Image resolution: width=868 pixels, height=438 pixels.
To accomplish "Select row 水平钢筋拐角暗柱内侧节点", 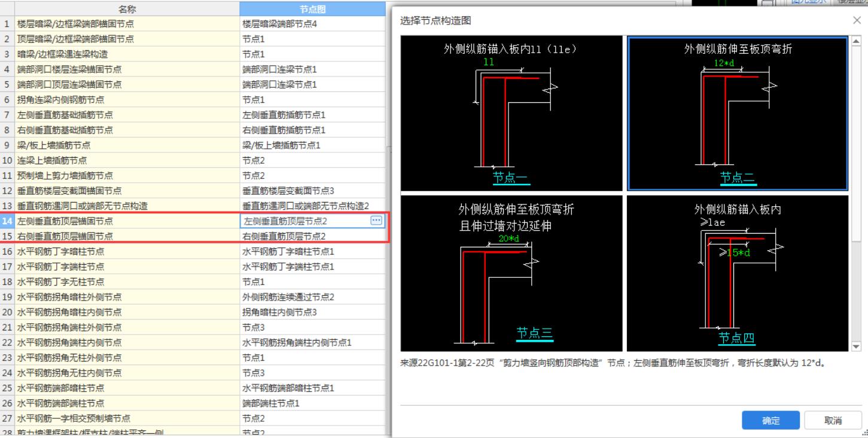I will 127,312.
